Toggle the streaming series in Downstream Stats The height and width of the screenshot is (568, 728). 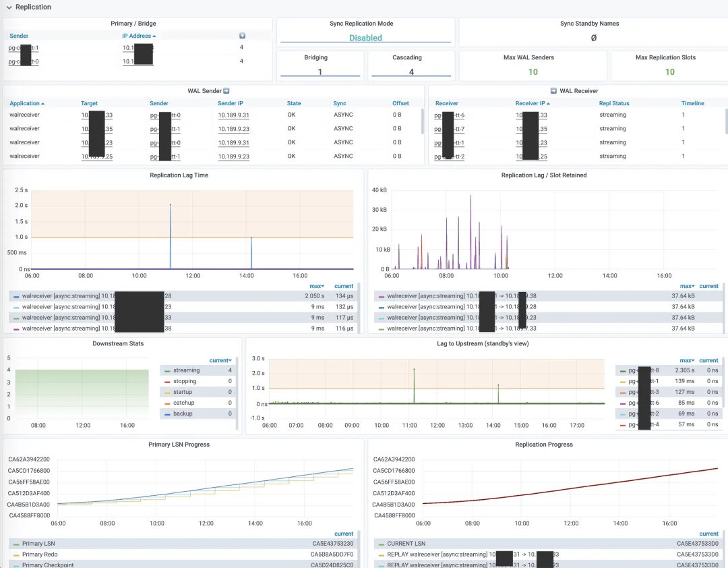(186, 370)
